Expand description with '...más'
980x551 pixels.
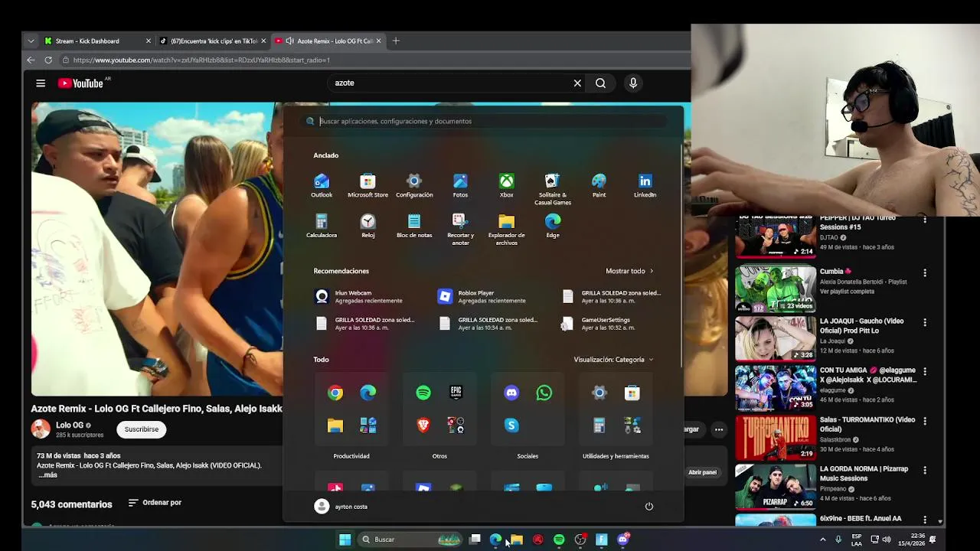coord(47,475)
